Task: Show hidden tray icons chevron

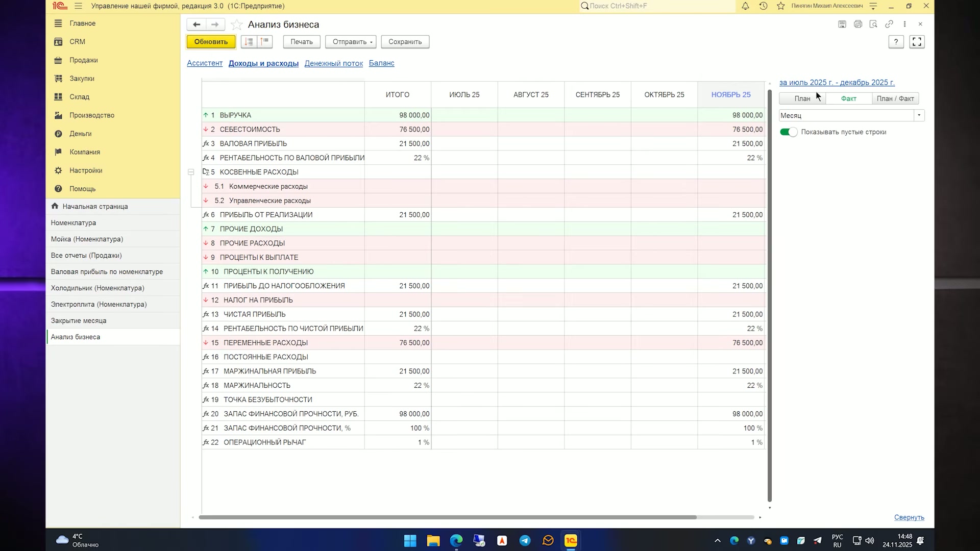Action: pos(717,540)
